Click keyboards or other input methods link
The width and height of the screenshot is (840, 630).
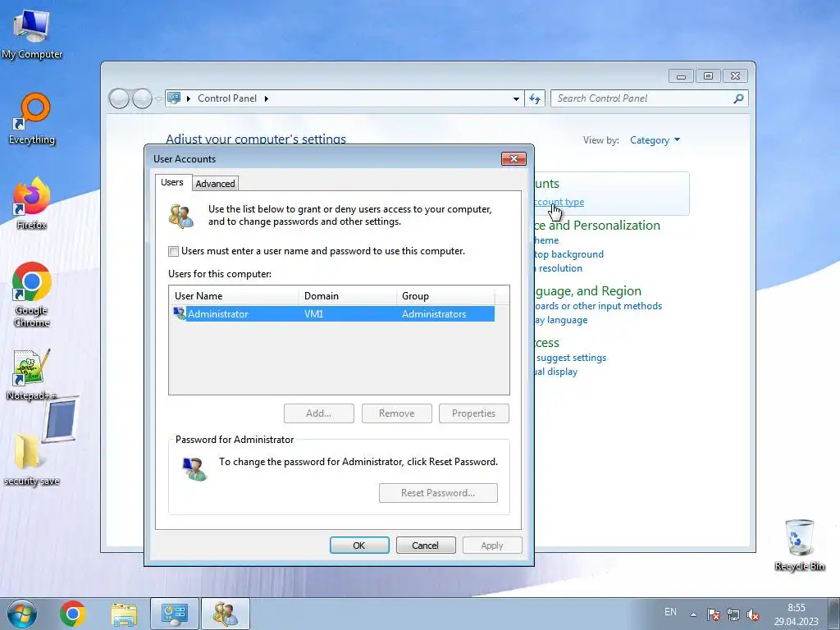(x=598, y=306)
